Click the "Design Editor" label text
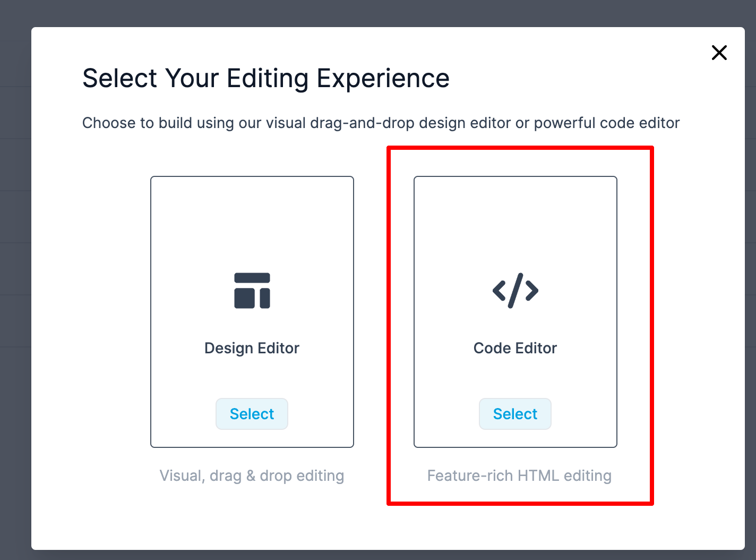Screen dimensions: 756x560 click(252, 348)
